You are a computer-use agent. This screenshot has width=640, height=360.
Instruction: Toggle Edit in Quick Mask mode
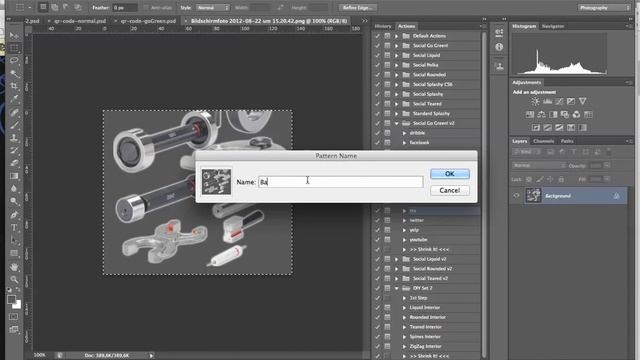click(13, 316)
